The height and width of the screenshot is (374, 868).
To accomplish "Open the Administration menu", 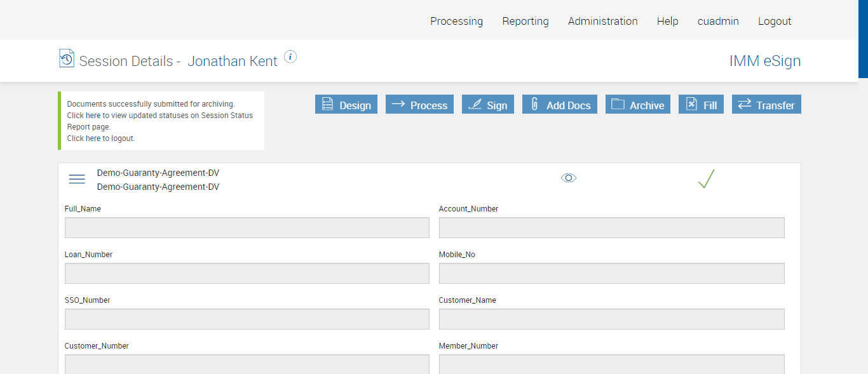I will (602, 21).
